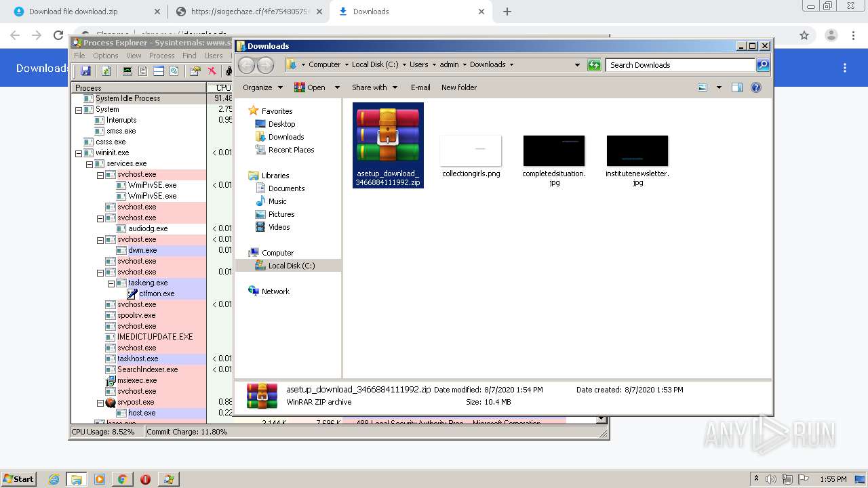Open the Share with dropdown
Viewport: 868px width, 488px height.
tap(375, 87)
